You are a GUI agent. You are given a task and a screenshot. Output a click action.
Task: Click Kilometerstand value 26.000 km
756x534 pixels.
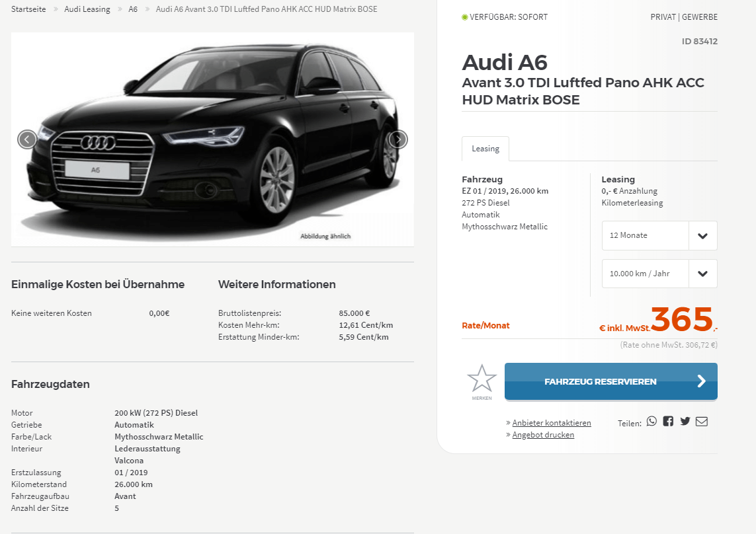[134, 484]
